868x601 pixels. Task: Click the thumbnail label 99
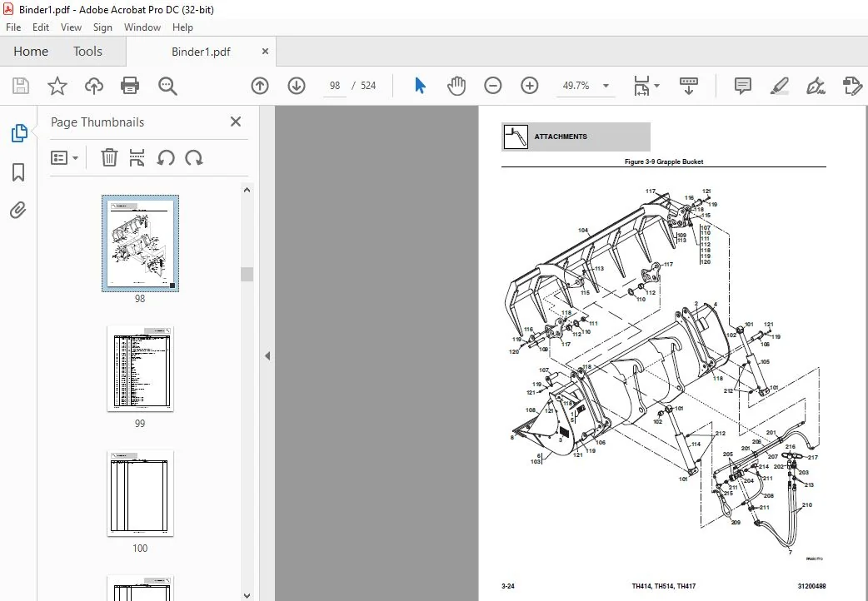pyautogui.click(x=140, y=424)
